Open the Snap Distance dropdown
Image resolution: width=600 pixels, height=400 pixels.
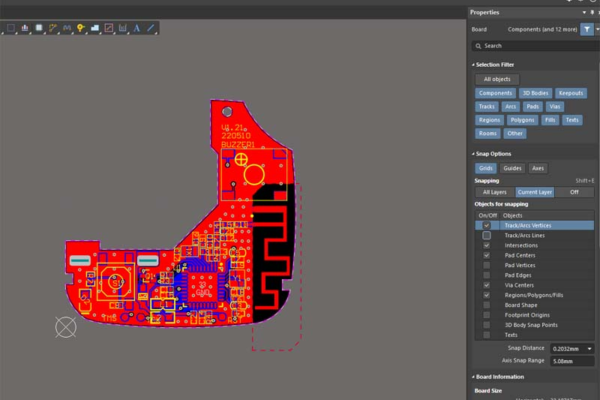(589, 348)
